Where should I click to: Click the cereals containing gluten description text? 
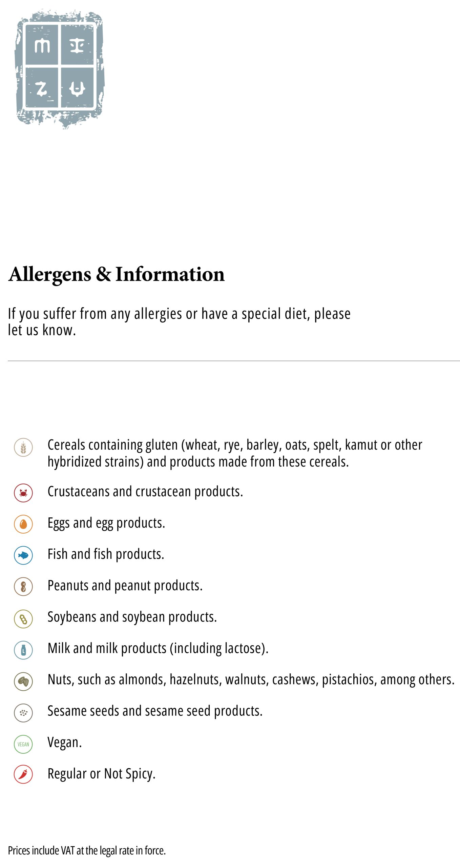(x=234, y=453)
